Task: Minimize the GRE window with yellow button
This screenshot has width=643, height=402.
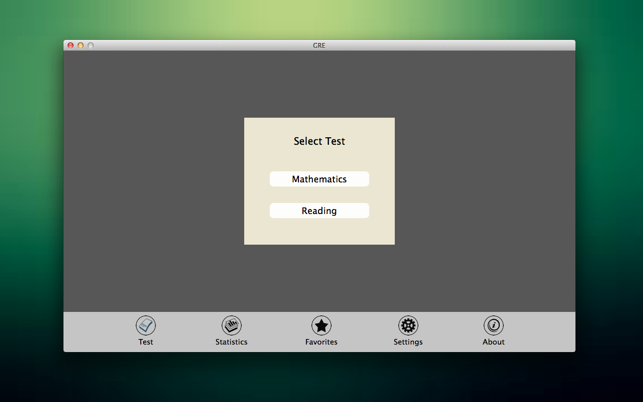Action: (80, 45)
